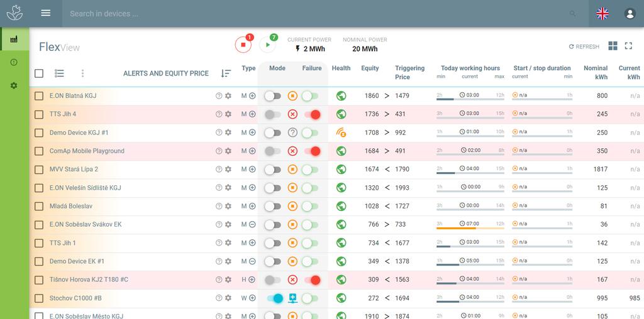644x319 pixels.
Task: Open settings gear for Demo Device KGJ #1
Action: tap(228, 132)
